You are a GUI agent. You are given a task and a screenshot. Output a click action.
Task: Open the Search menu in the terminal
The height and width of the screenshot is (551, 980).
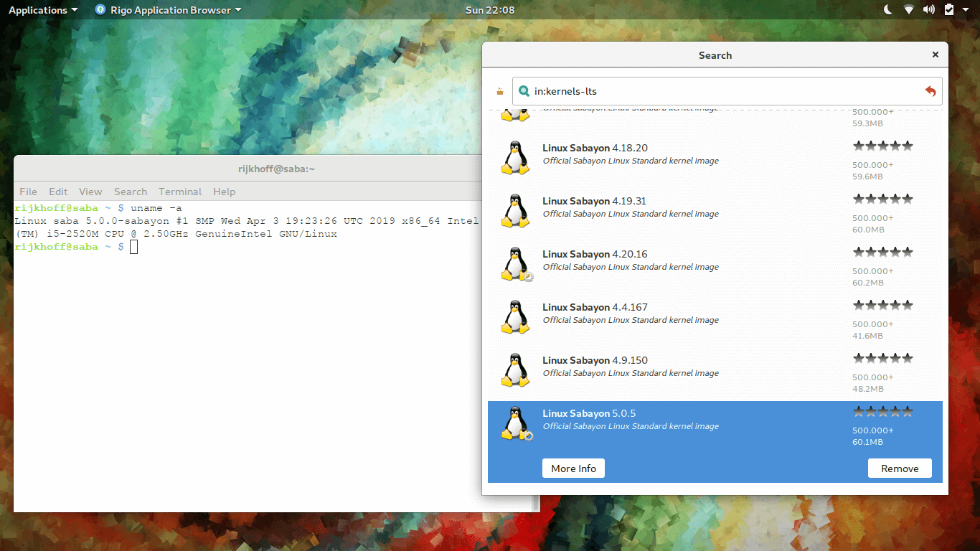pyautogui.click(x=131, y=192)
